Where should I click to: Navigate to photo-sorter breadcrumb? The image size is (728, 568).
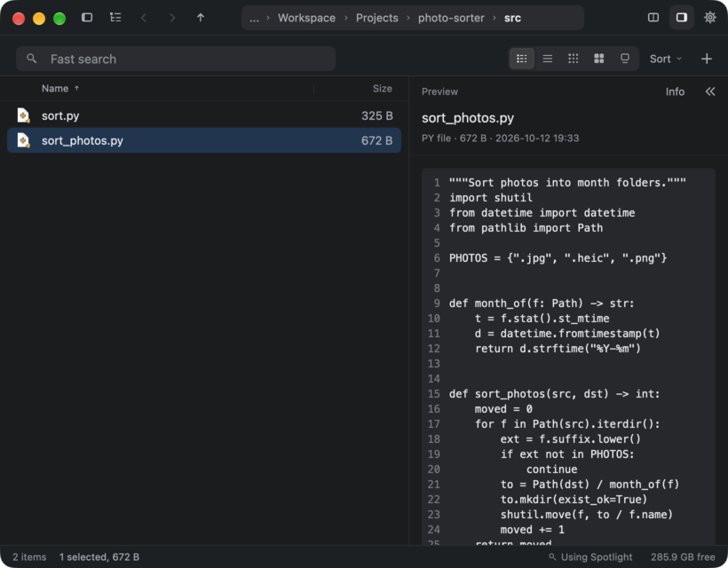[451, 18]
